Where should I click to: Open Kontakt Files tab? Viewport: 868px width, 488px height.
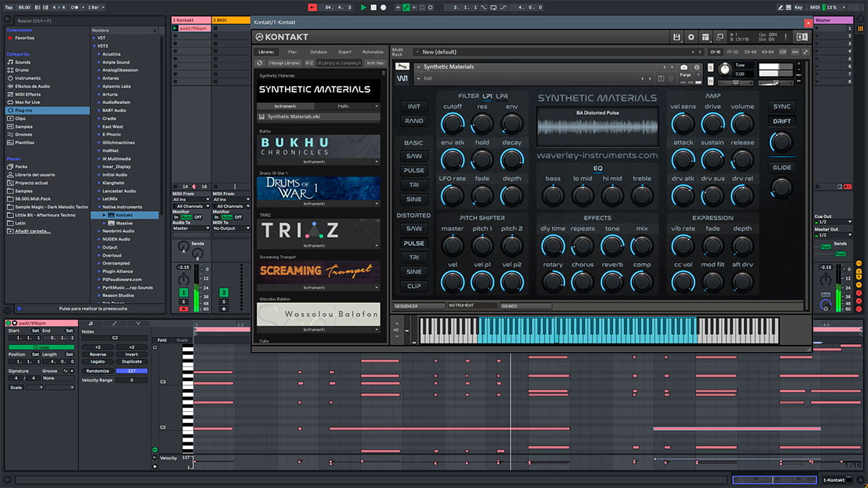[292, 52]
